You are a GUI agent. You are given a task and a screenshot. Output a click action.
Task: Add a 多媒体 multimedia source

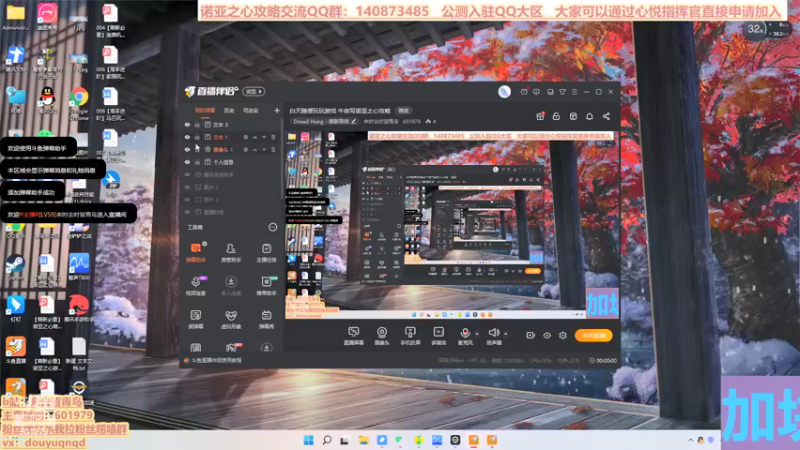(x=438, y=336)
